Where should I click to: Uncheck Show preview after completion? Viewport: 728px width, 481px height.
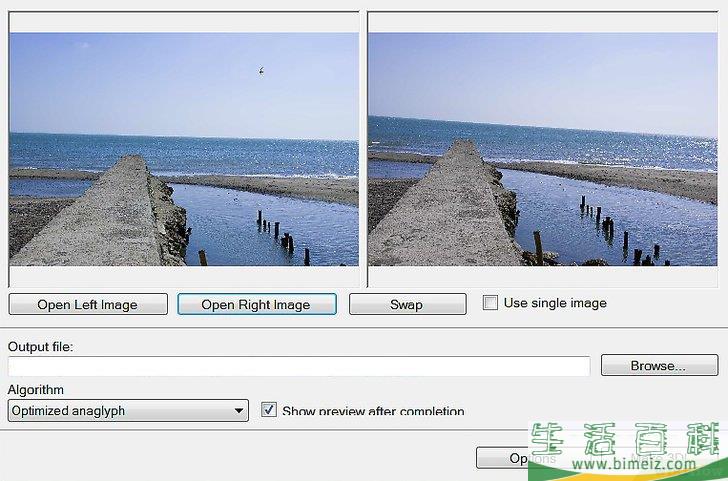[268, 410]
